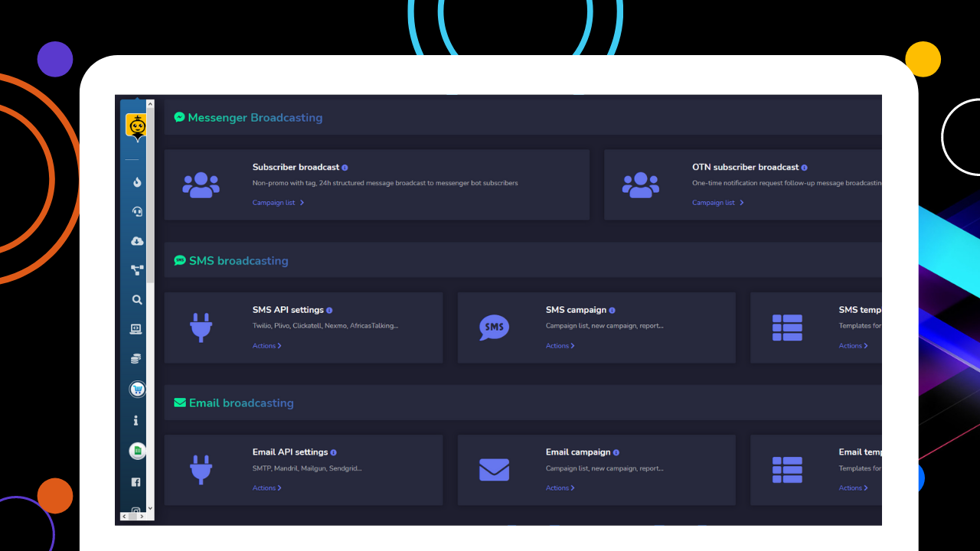This screenshot has height=551, width=980.
Task: Open the headphones support icon in sidebar
Action: [x=136, y=211]
